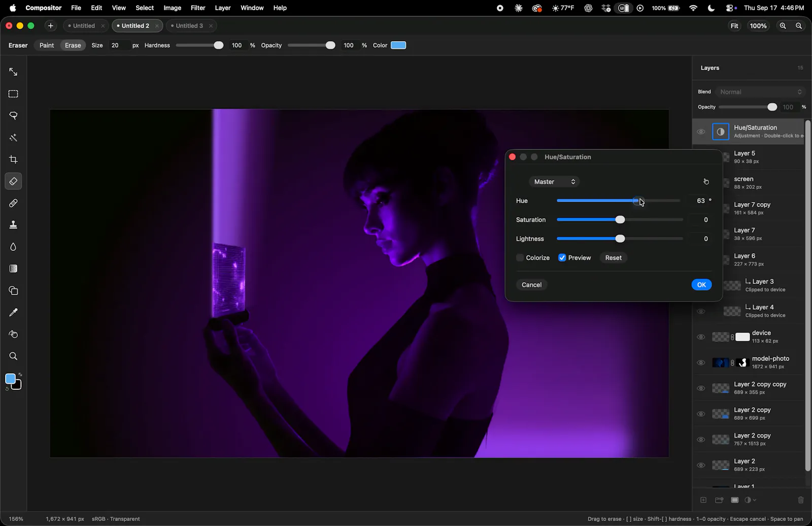Viewport: 812px width, 526px height.
Task: Select the Shapes tool
Action: click(13, 290)
